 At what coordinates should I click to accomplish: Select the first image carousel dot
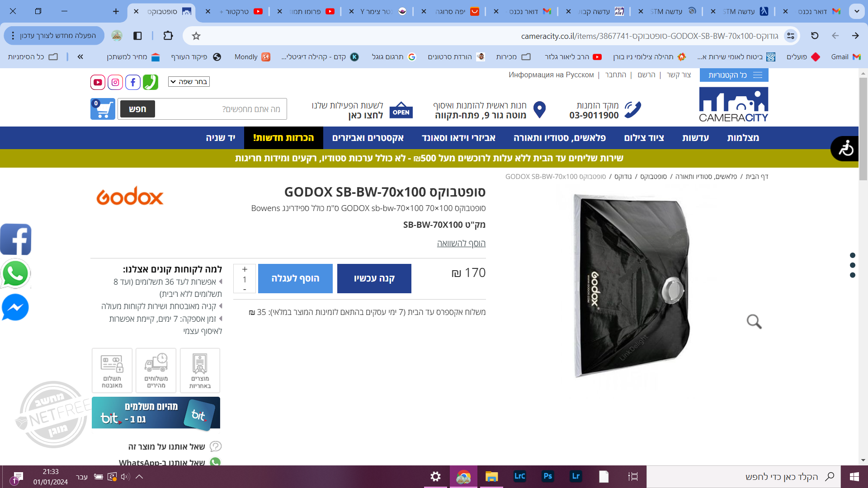[853, 255]
